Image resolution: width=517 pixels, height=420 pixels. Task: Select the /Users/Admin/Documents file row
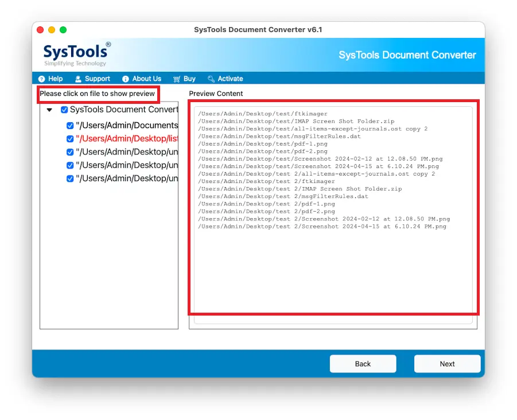click(127, 126)
